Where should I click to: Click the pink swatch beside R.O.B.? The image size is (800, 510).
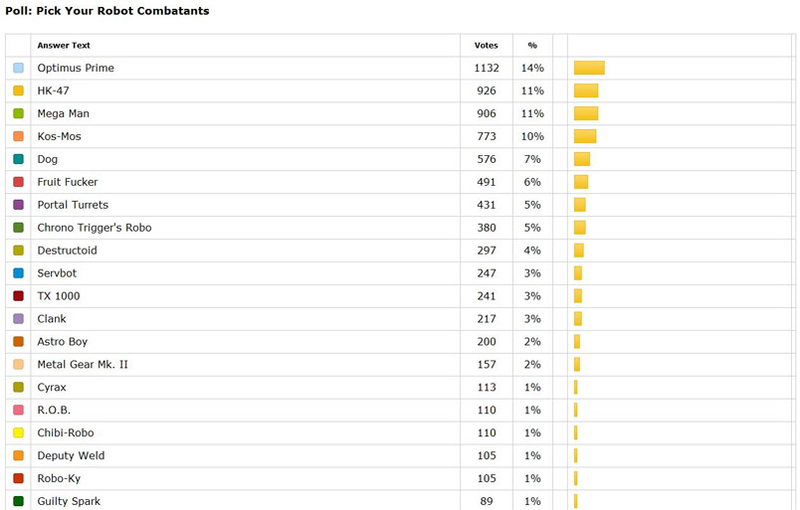18,410
